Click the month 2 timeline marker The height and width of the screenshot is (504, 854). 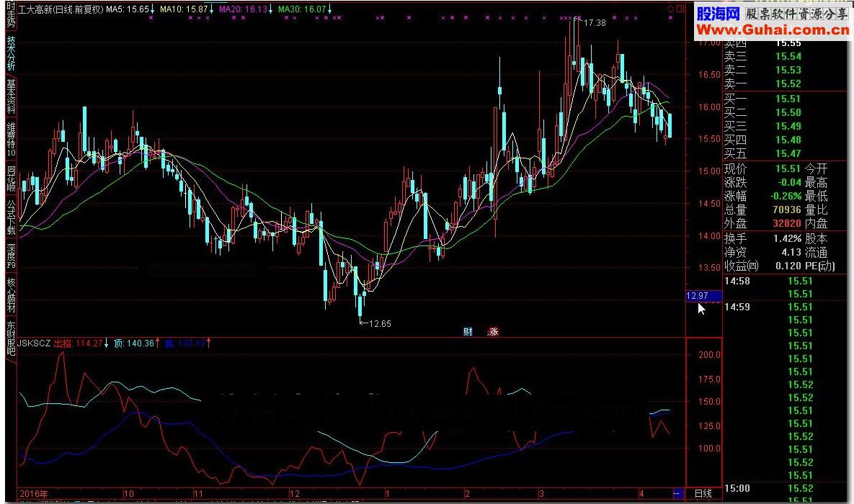467,494
